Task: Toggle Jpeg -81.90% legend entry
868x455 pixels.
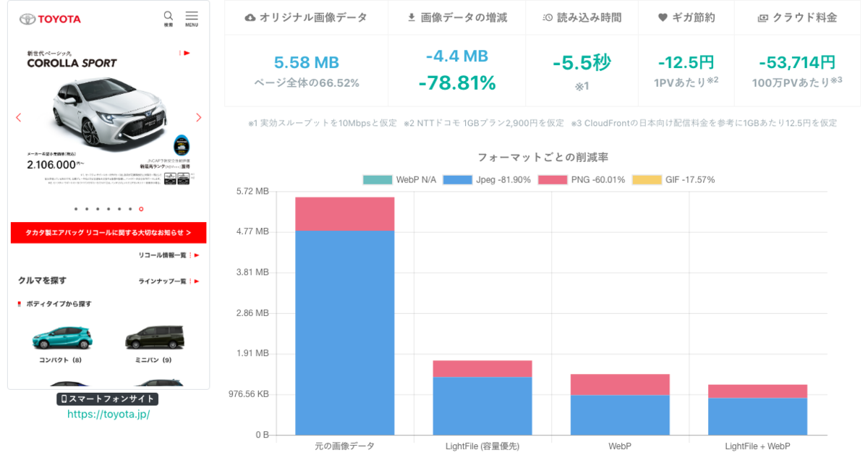Action: click(487, 179)
